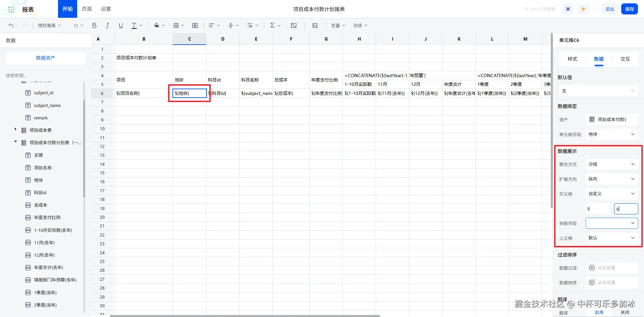Expand the 项目成本表 tree node
The image size is (644, 317).
pos(15,129)
